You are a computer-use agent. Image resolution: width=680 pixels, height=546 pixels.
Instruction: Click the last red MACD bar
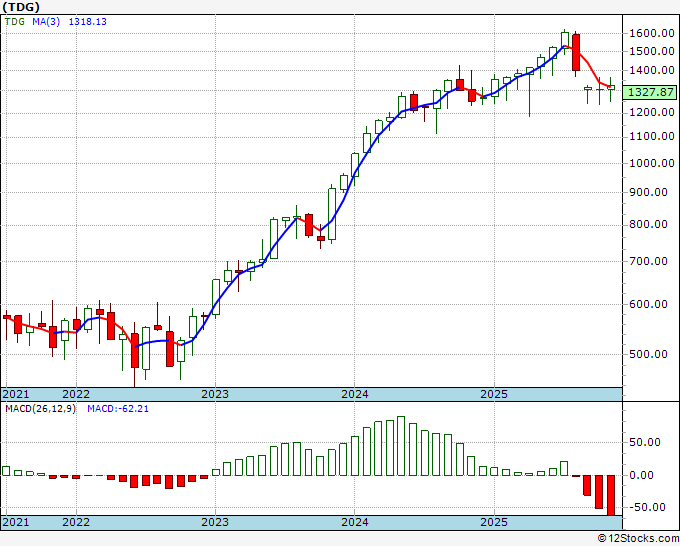point(611,495)
